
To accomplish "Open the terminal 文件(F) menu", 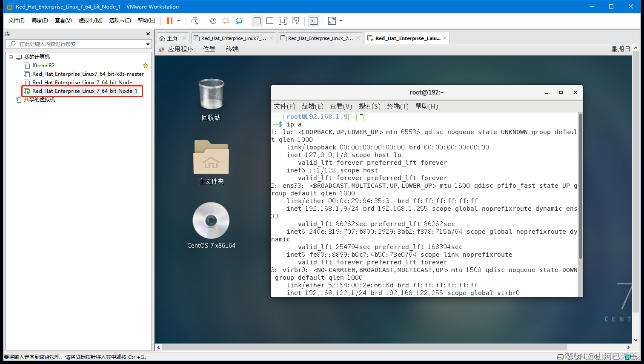I will point(284,106).
